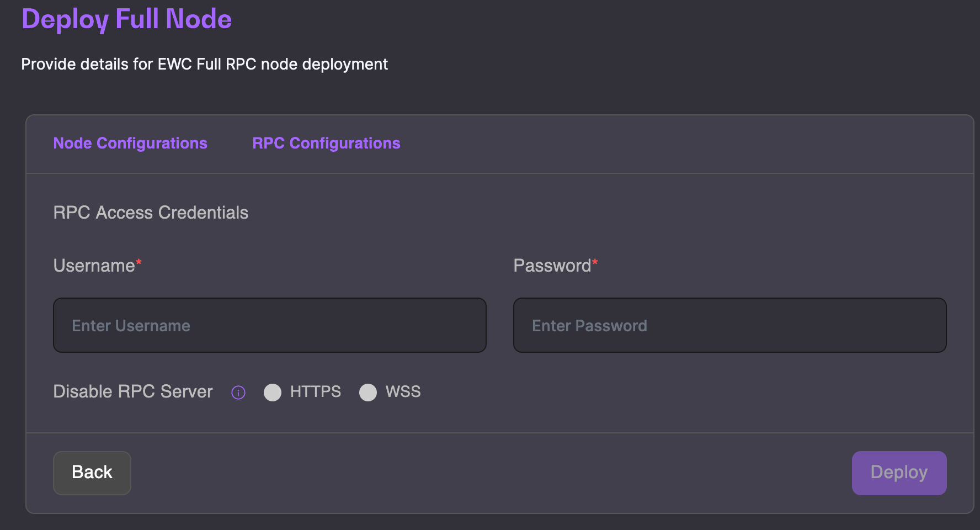Select the WSS radio button

click(368, 393)
